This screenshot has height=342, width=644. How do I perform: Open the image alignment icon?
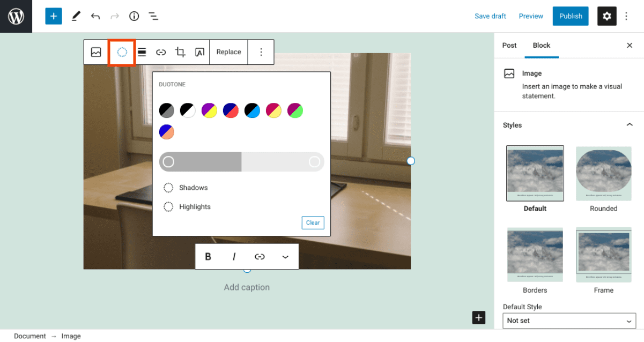click(x=142, y=52)
